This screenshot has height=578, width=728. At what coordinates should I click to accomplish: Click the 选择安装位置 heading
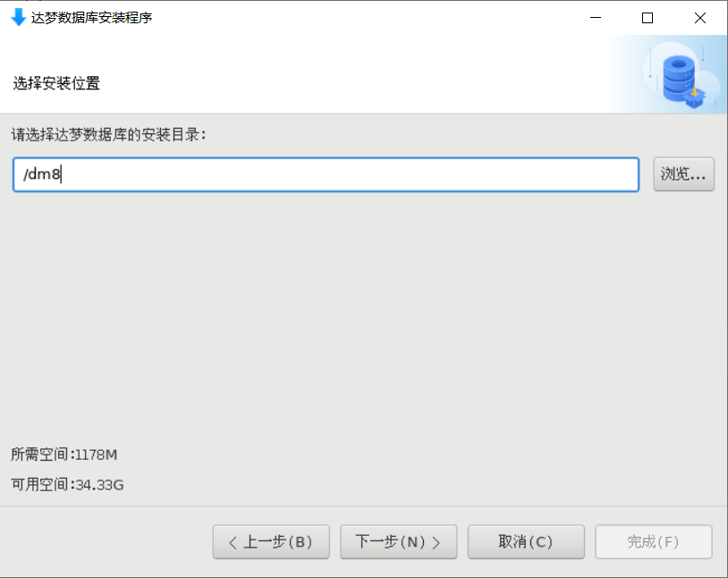56,83
